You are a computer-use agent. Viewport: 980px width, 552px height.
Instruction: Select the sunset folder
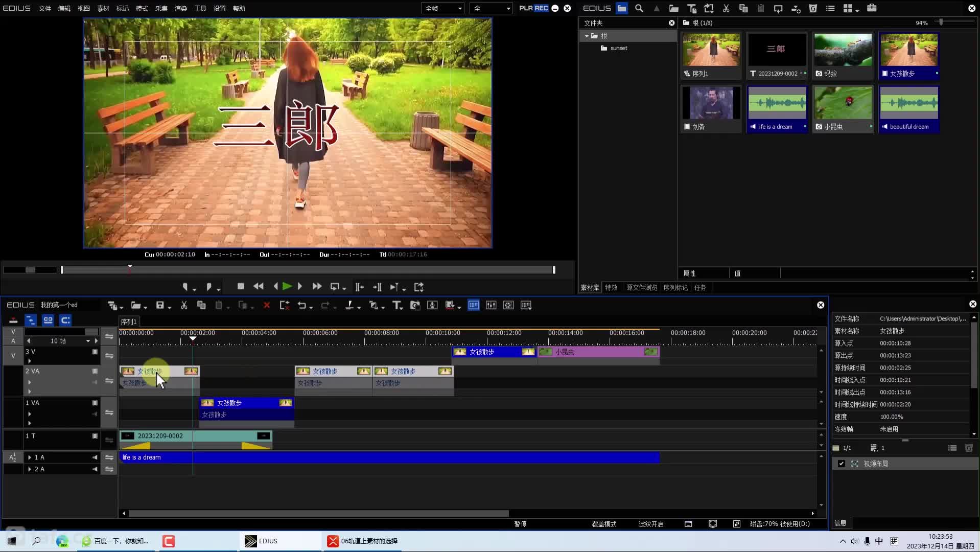pyautogui.click(x=618, y=48)
